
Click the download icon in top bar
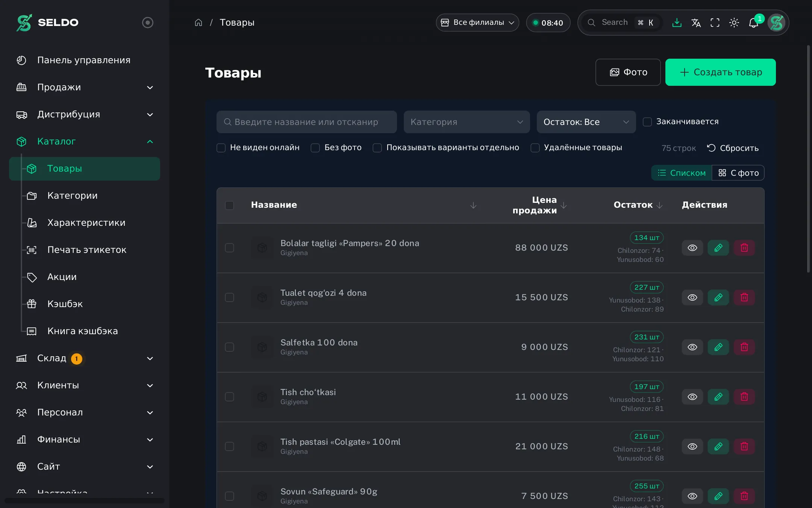tap(677, 23)
